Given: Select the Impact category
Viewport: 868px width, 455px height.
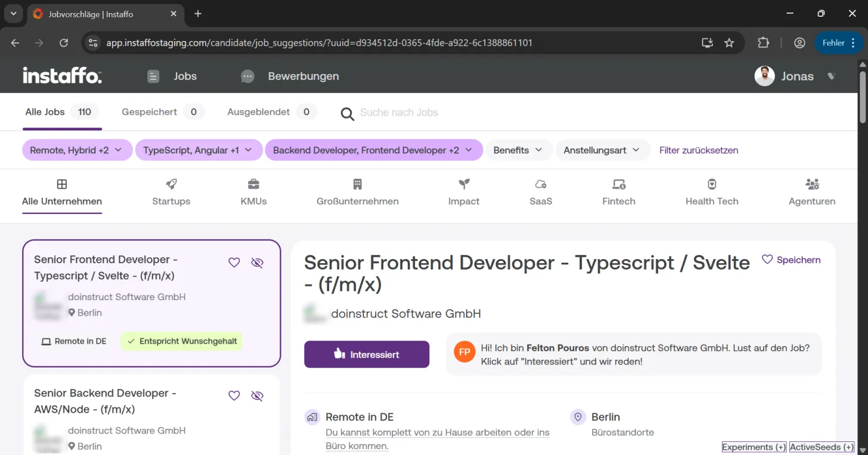Looking at the screenshot, I should (x=464, y=193).
